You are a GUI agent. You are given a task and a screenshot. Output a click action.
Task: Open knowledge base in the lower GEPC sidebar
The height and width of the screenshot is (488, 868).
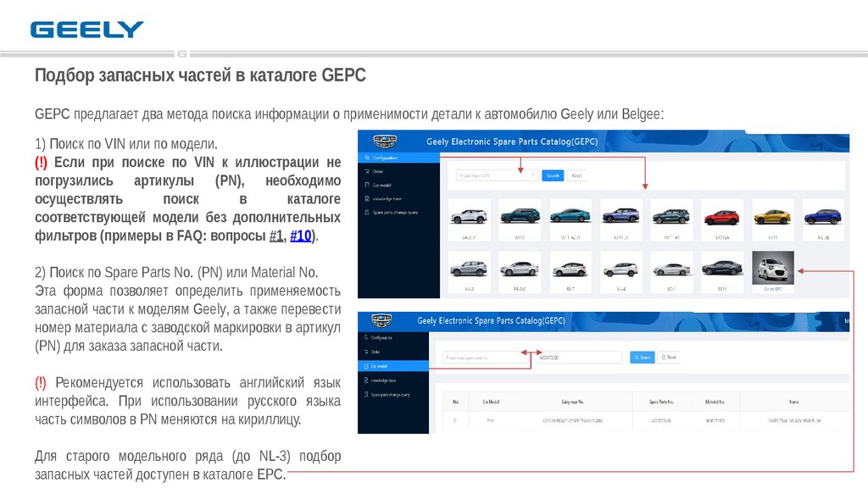click(383, 380)
